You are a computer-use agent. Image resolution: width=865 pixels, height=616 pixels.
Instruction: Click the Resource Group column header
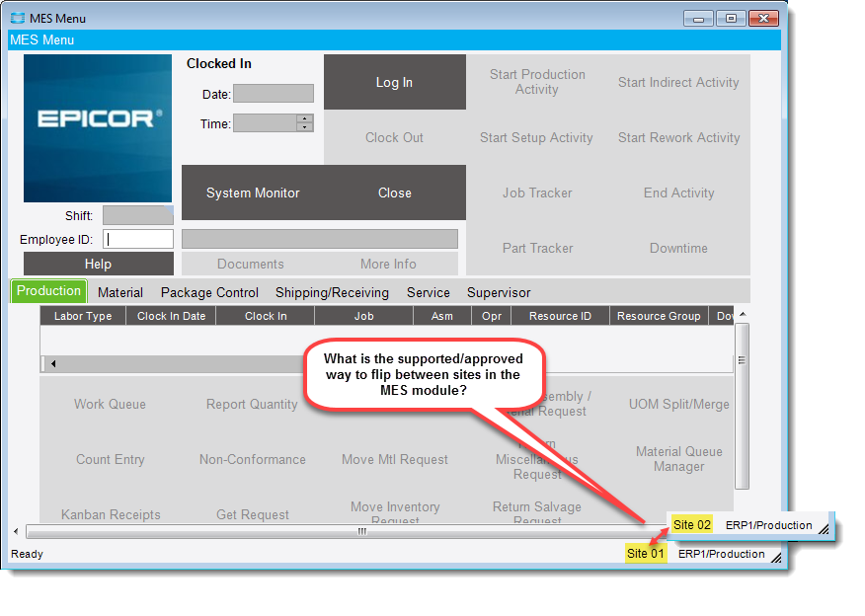659,316
